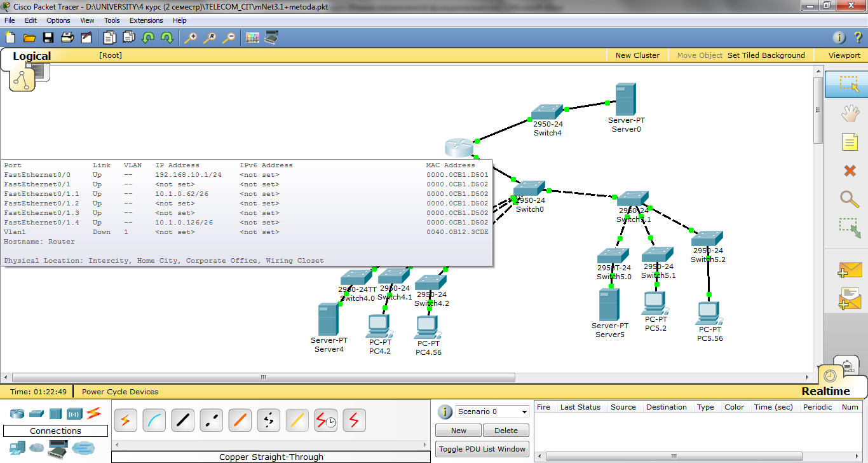Open the drawing palette
The image size is (868, 463).
[x=252, y=38]
